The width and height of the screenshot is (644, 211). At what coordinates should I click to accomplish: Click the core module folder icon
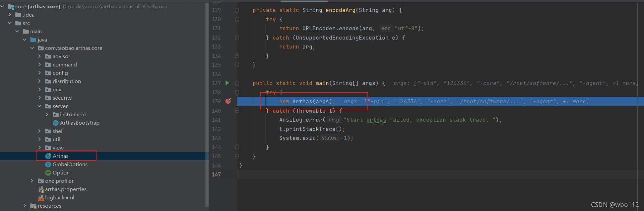[x=11, y=7]
